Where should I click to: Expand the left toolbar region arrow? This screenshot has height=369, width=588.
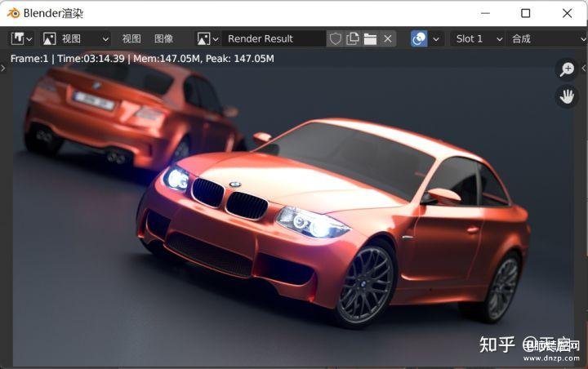coord(3,69)
